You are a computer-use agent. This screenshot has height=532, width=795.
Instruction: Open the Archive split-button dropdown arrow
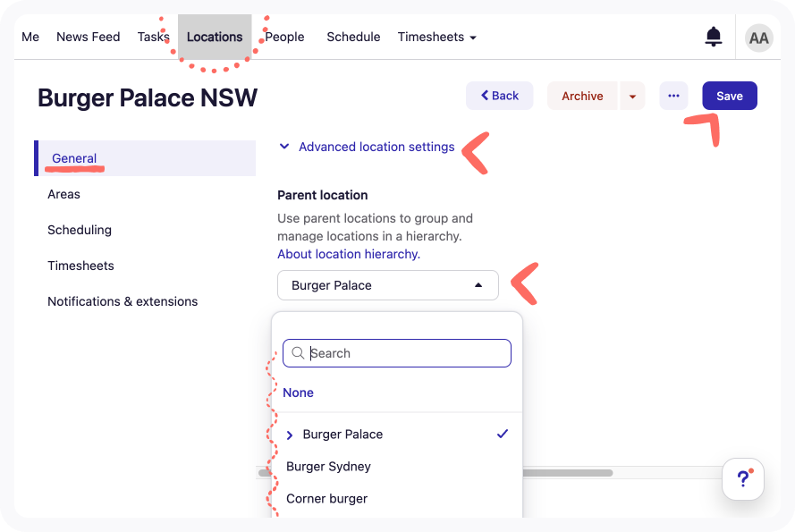coord(632,96)
